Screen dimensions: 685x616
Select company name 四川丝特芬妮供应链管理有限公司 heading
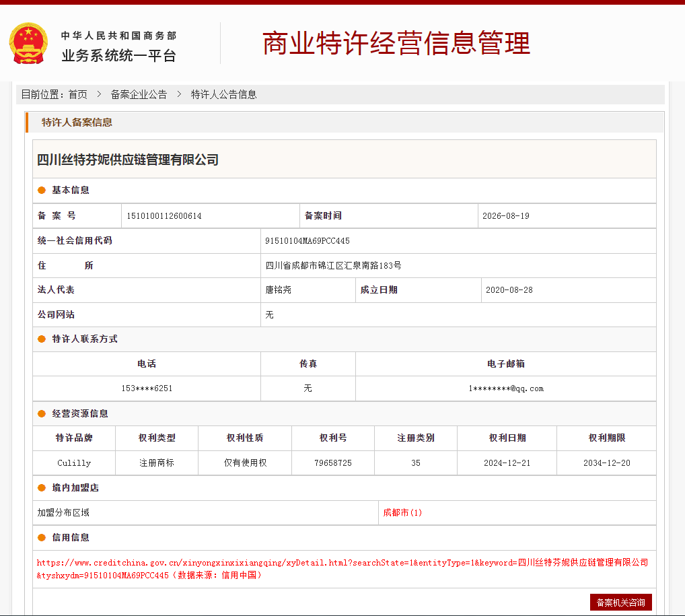click(x=128, y=160)
